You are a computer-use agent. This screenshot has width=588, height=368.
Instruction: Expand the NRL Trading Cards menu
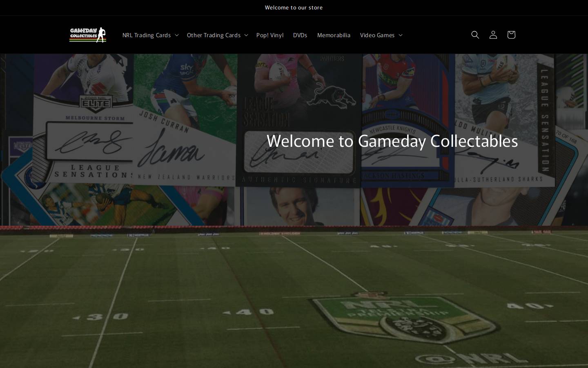tap(150, 35)
